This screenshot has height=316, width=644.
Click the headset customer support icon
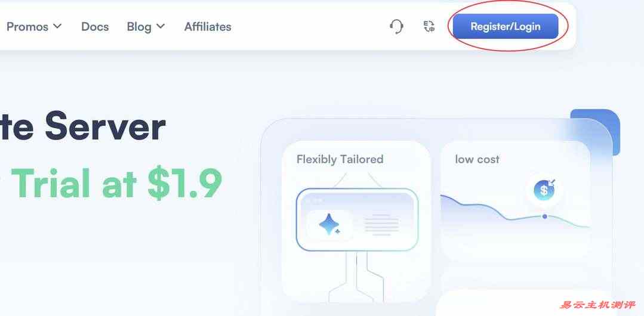[x=396, y=27]
